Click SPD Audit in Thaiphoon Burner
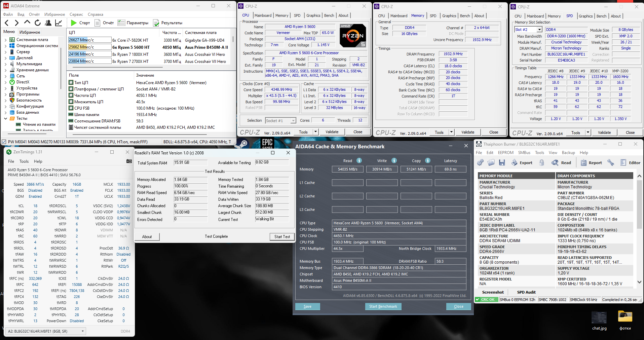Viewport: 644px width, 340px height. coord(526,292)
